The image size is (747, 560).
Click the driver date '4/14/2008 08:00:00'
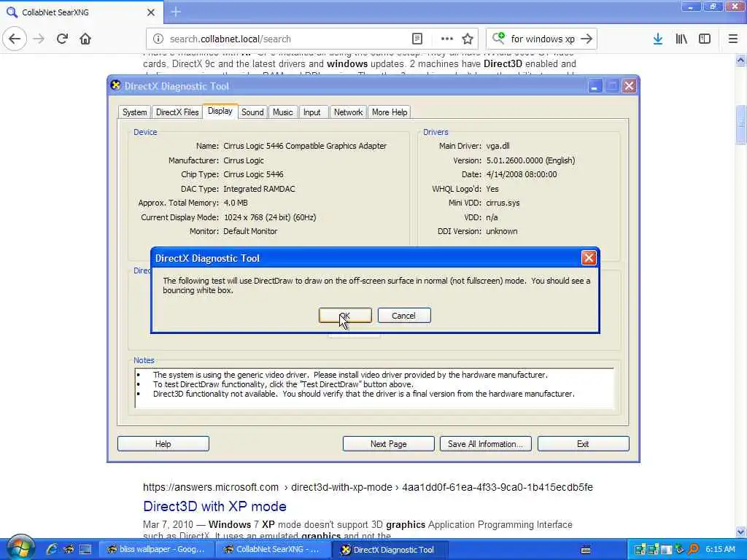pos(521,174)
